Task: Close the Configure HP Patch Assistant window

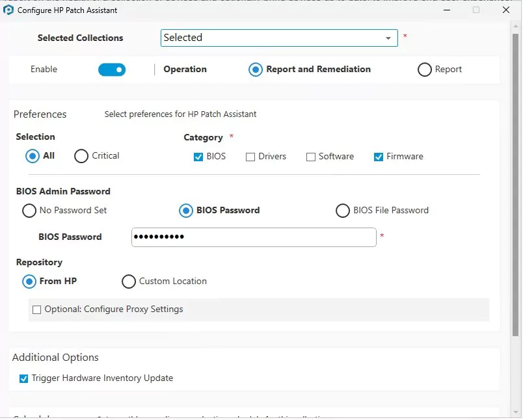Action: (505, 10)
